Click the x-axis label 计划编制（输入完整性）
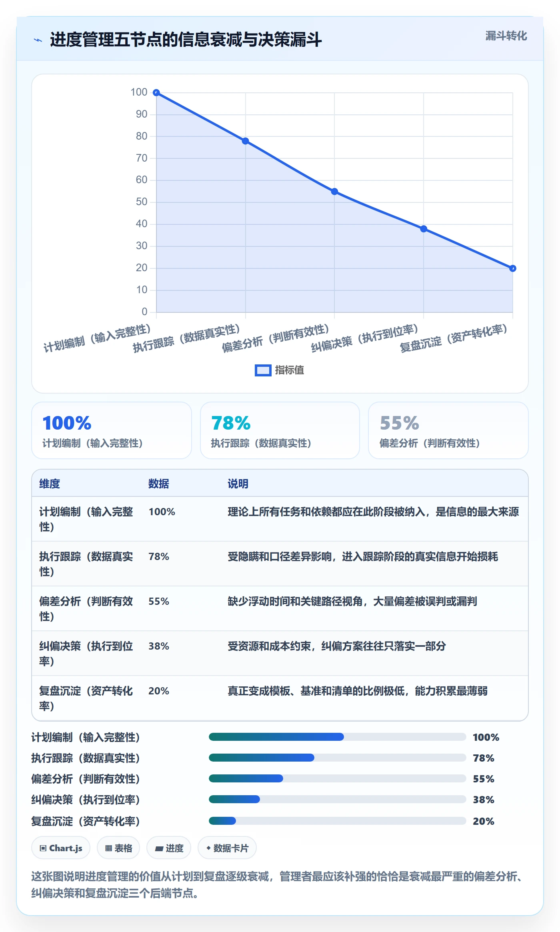This screenshot has width=560, height=932. point(97,338)
